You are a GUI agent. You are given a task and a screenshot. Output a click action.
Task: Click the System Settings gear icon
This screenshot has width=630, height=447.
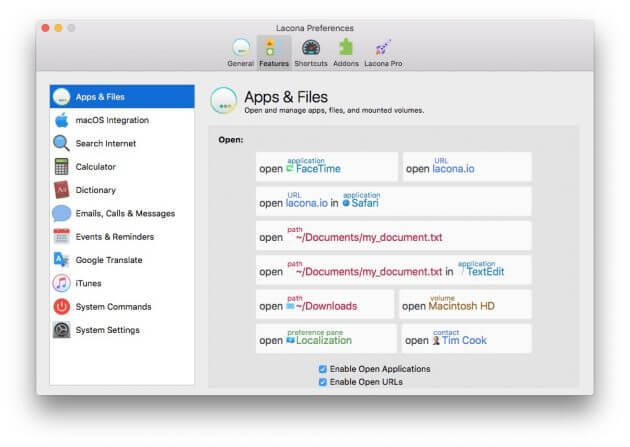click(61, 330)
